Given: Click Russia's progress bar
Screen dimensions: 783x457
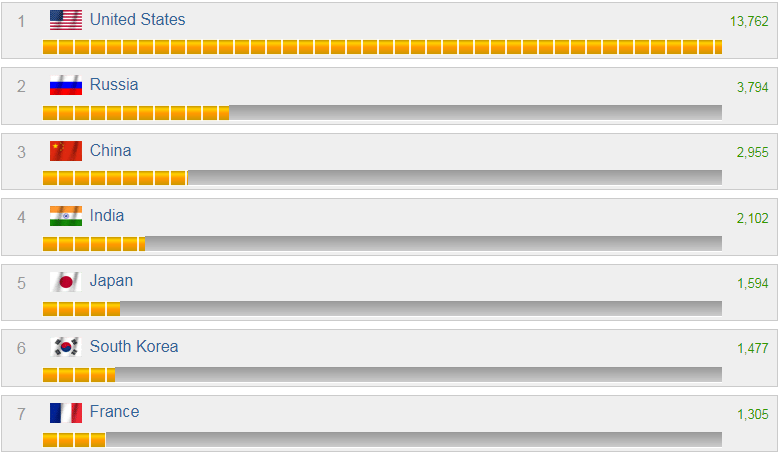Looking at the screenshot, I should point(382,113).
